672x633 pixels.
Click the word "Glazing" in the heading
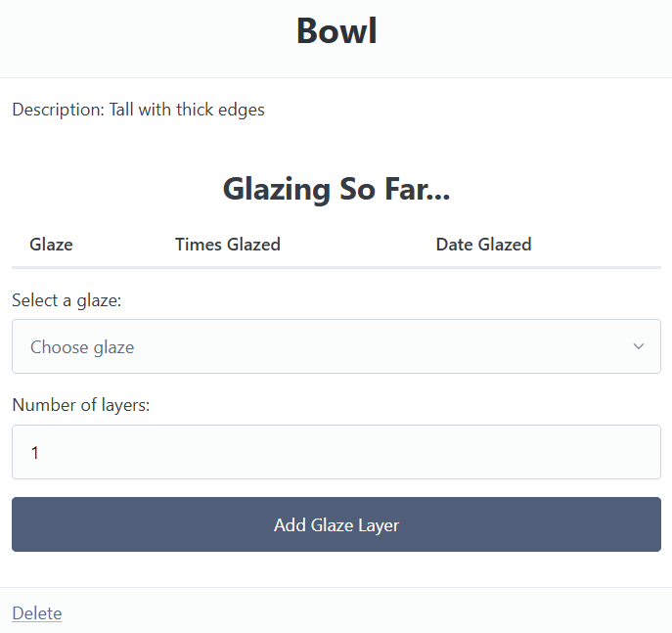(277, 188)
